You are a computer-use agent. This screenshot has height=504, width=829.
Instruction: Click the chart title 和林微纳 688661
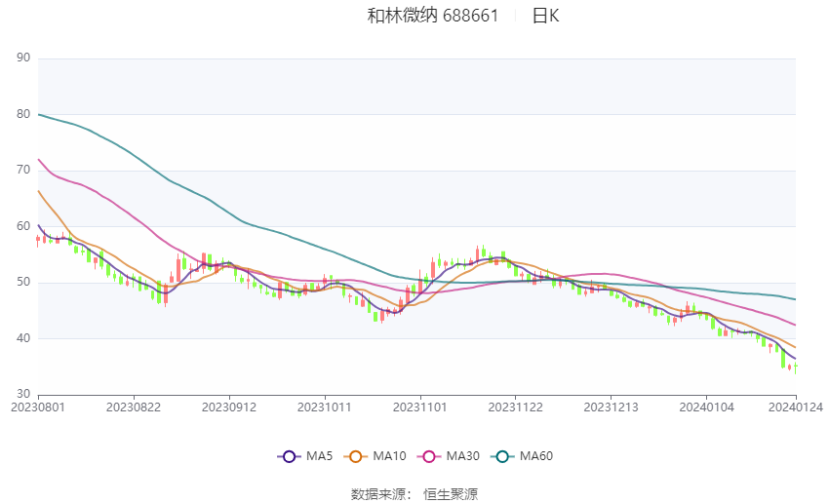click(433, 16)
